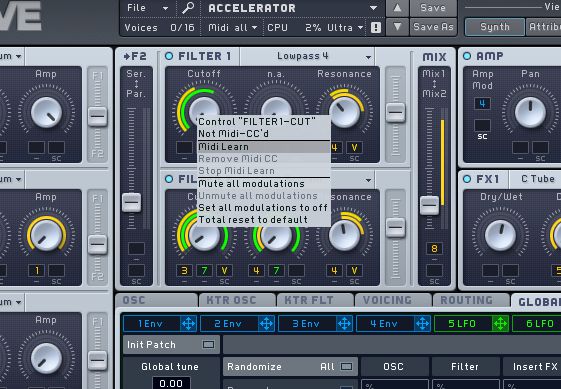Click the Init Patch button icon
The image size is (561, 389).
(x=208, y=345)
